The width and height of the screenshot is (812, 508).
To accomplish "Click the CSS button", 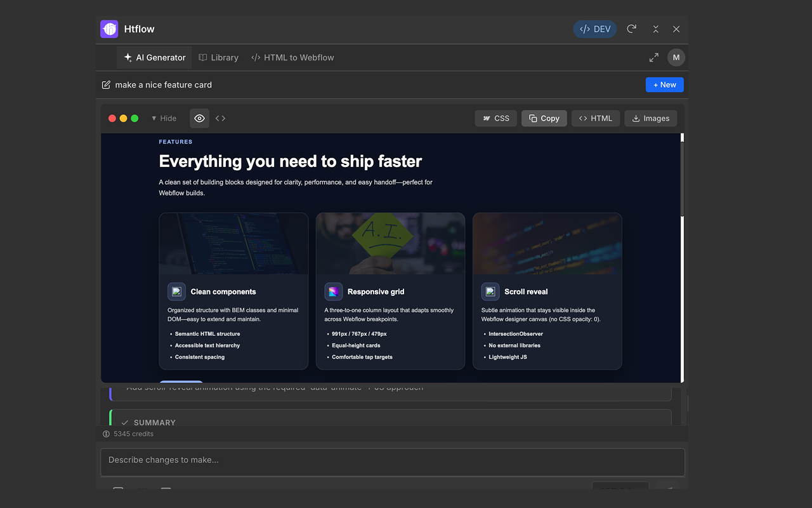I will click(x=495, y=118).
